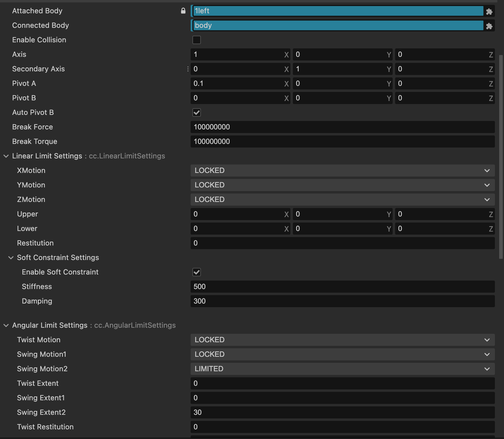Click the Secondary Axis Y field
The image size is (504, 439).
pyautogui.click(x=343, y=69)
